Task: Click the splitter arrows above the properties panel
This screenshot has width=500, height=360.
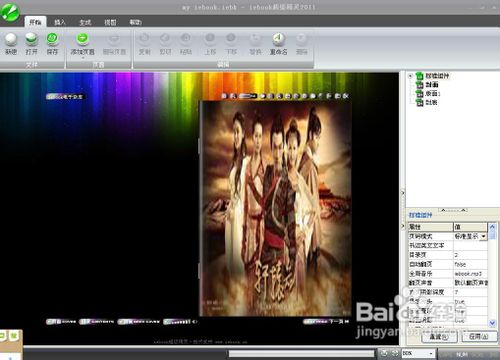Action: tap(453, 210)
